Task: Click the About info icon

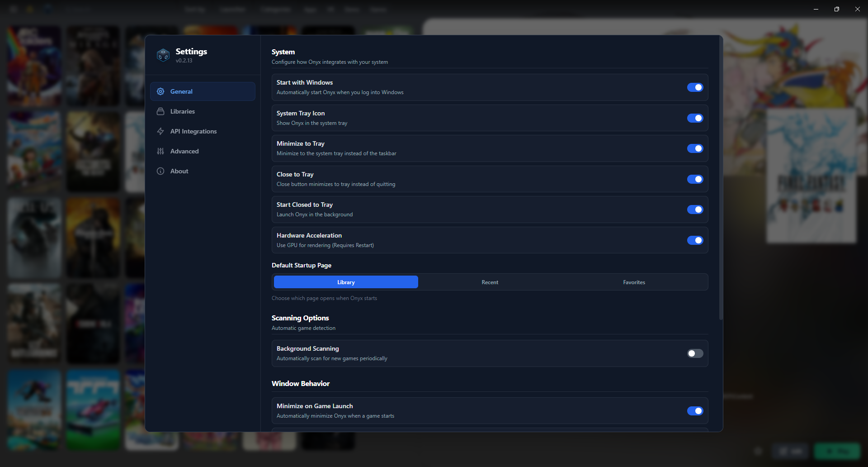Action: 160,171
